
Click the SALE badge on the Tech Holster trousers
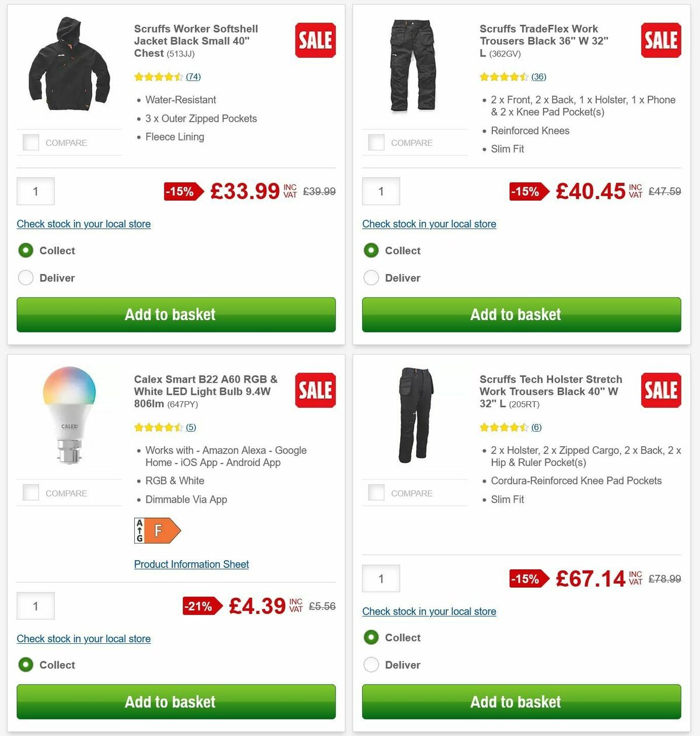point(661,390)
